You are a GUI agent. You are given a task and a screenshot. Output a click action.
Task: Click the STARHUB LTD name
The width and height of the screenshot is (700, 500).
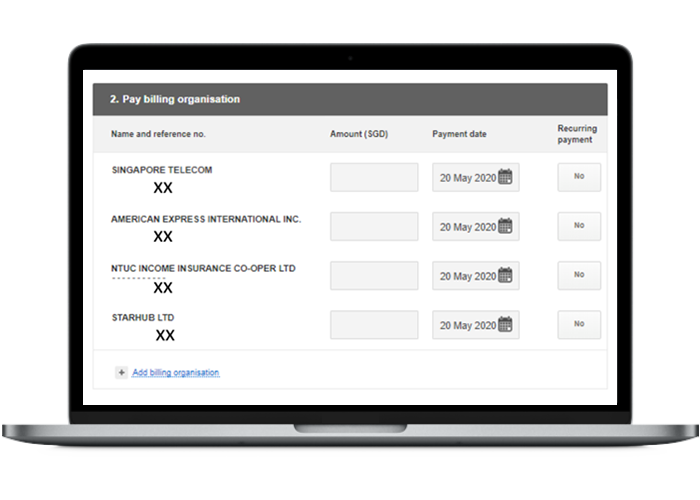tap(143, 317)
